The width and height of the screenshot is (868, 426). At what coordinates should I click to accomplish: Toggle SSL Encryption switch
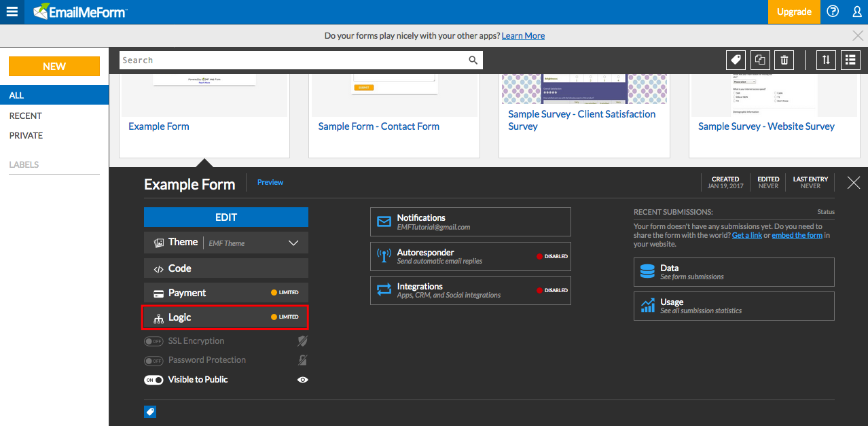coord(153,341)
